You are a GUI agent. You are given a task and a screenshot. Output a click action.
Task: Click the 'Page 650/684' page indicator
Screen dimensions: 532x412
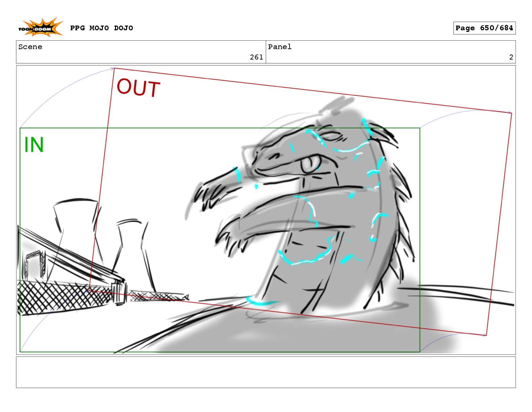pos(484,28)
